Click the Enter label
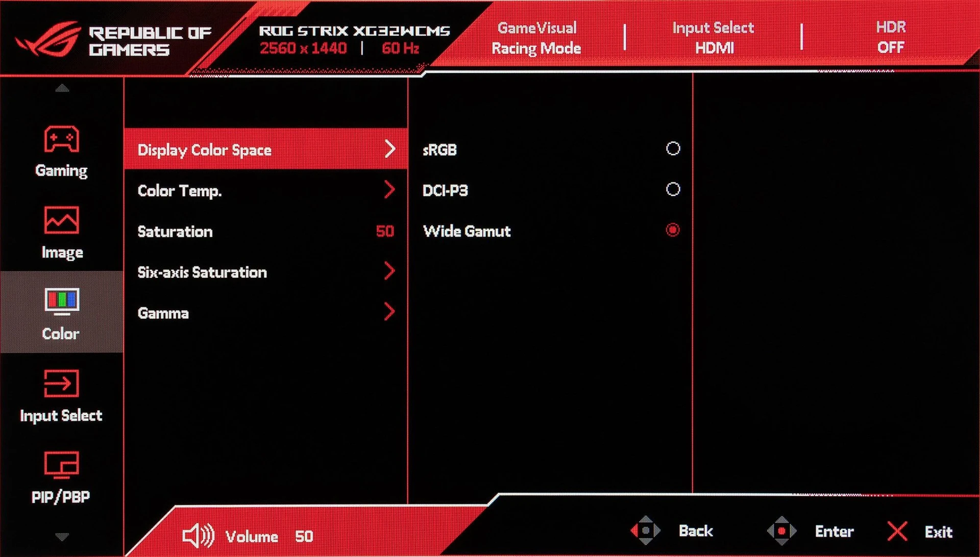Image resolution: width=980 pixels, height=557 pixels. coord(835,531)
